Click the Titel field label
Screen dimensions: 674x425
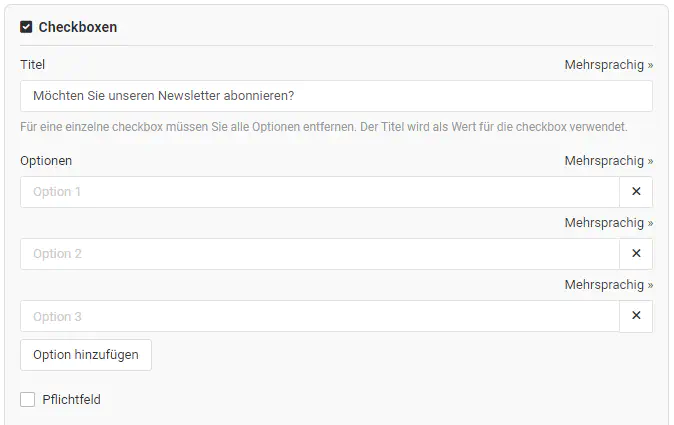(x=33, y=64)
